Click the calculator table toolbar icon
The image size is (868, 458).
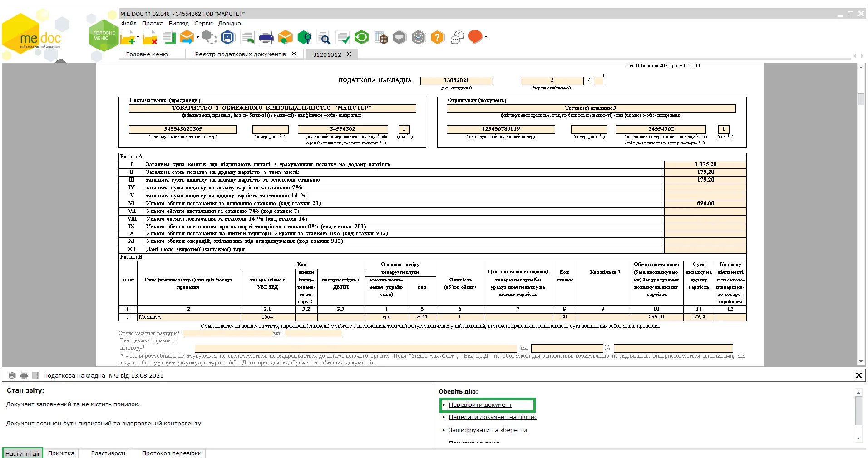[381, 37]
